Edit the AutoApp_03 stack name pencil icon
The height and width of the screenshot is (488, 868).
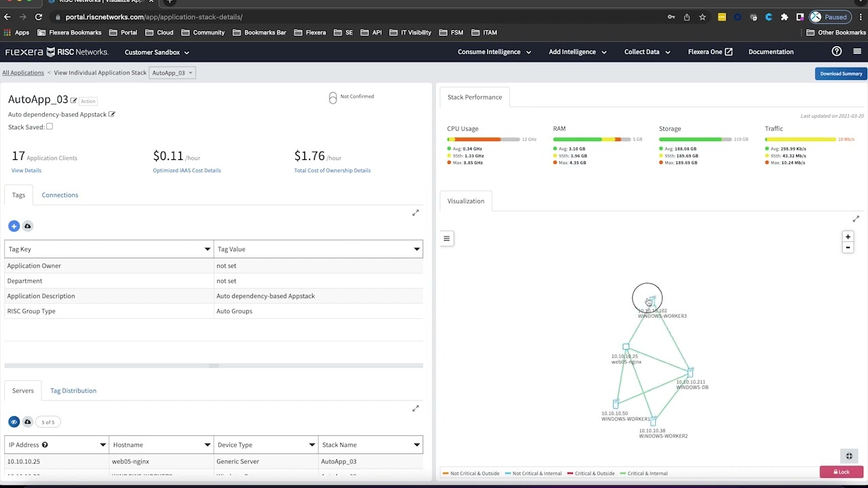pyautogui.click(x=74, y=100)
